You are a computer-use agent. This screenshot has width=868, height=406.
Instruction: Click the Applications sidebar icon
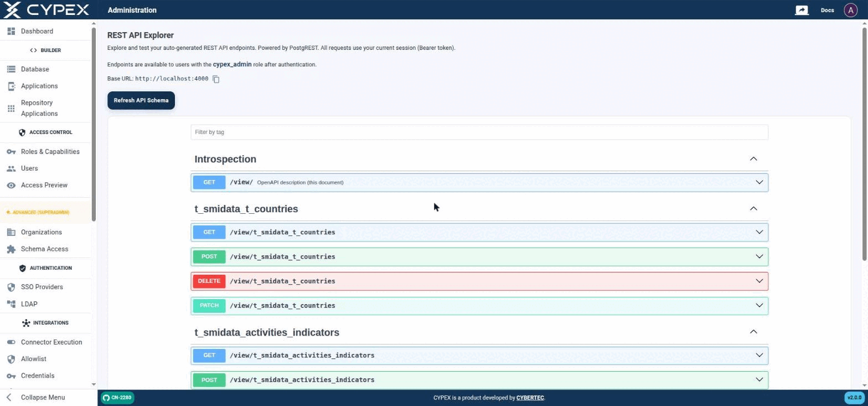(11, 86)
